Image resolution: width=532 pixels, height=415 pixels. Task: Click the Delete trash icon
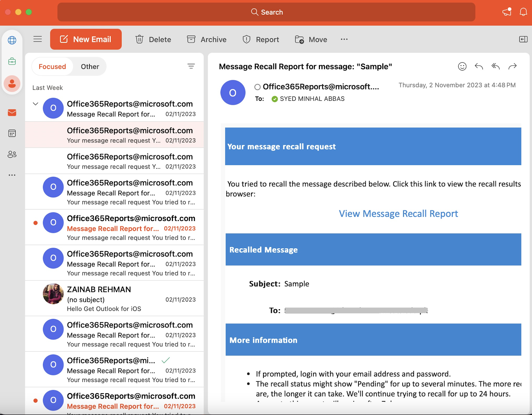pos(139,39)
